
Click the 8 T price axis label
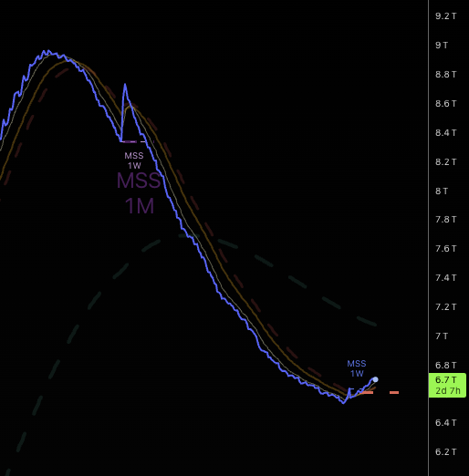click(442, 191)
